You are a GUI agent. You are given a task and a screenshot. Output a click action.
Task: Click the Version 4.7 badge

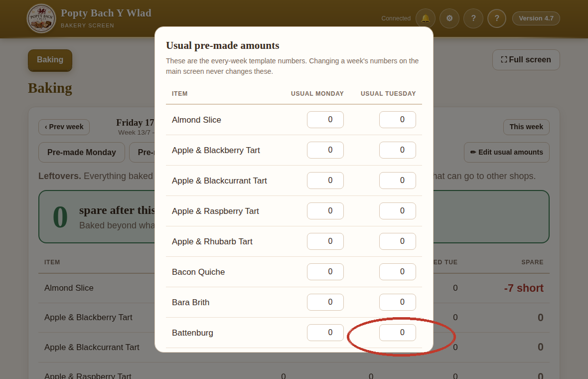(536, 18)
